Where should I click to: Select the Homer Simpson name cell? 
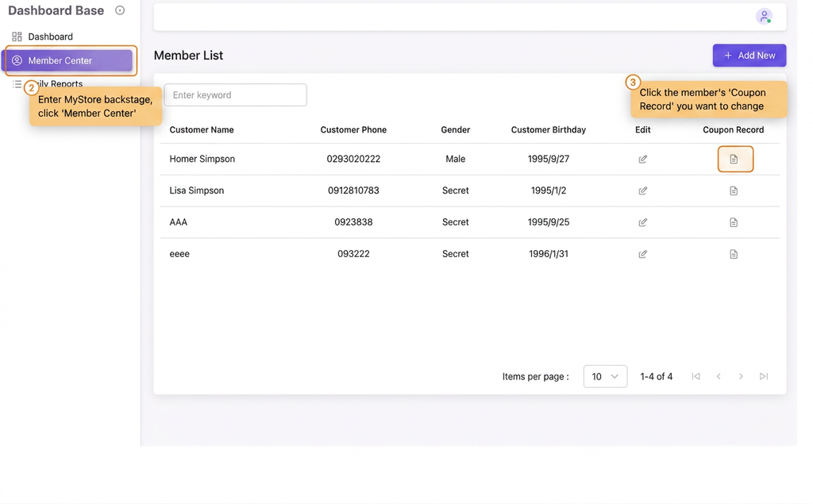click(x=202, y=160)
